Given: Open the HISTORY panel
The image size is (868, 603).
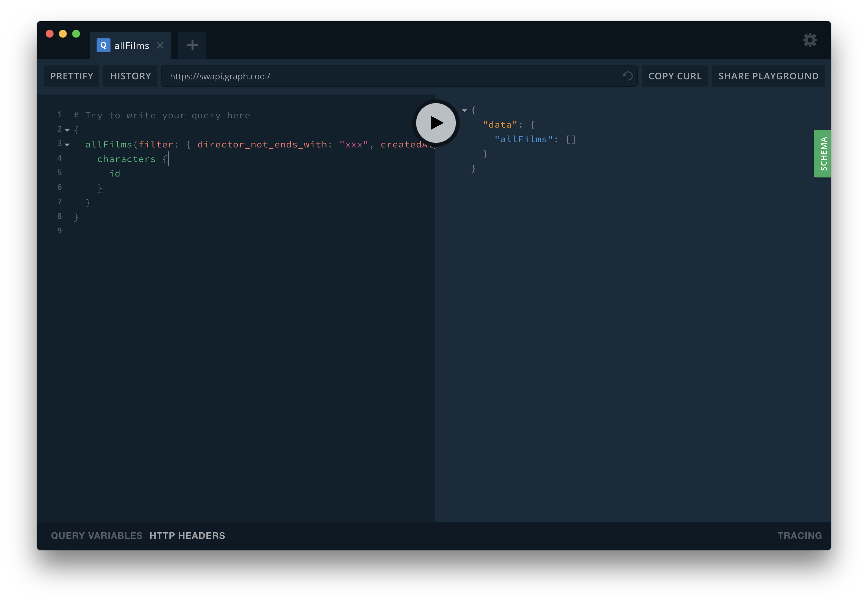Looking at the screenshot, I should tap(130, 76).
